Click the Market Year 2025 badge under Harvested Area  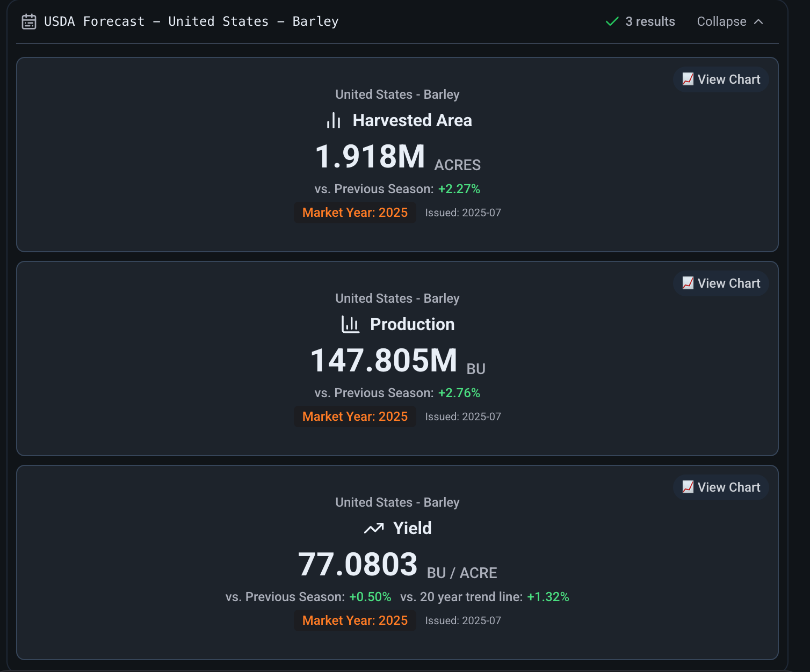point(355,213)
